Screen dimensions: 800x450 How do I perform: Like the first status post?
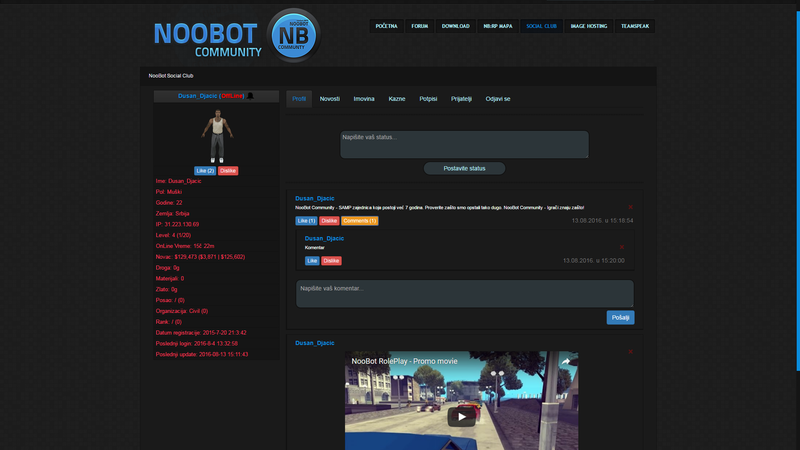(x=306, y=220)
